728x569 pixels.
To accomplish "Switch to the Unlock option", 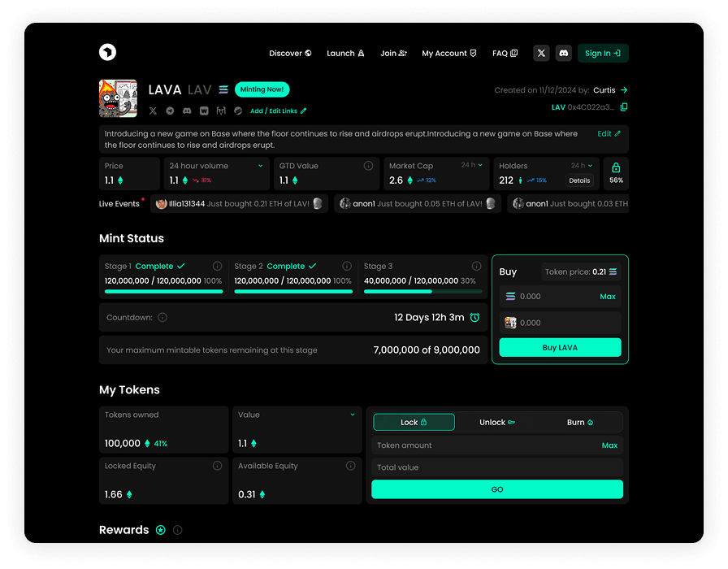I will pos(497,423).
